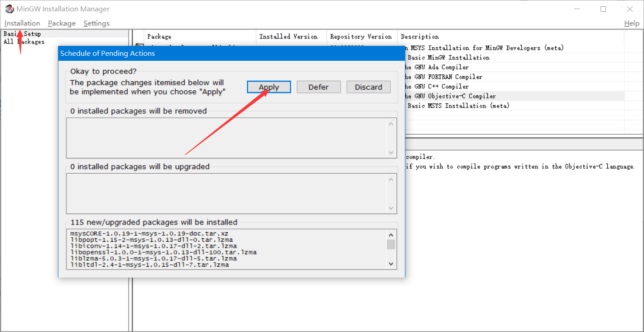Click the Description column header
Viewport: 644px width, 332px height.
[x=510, y=37]
